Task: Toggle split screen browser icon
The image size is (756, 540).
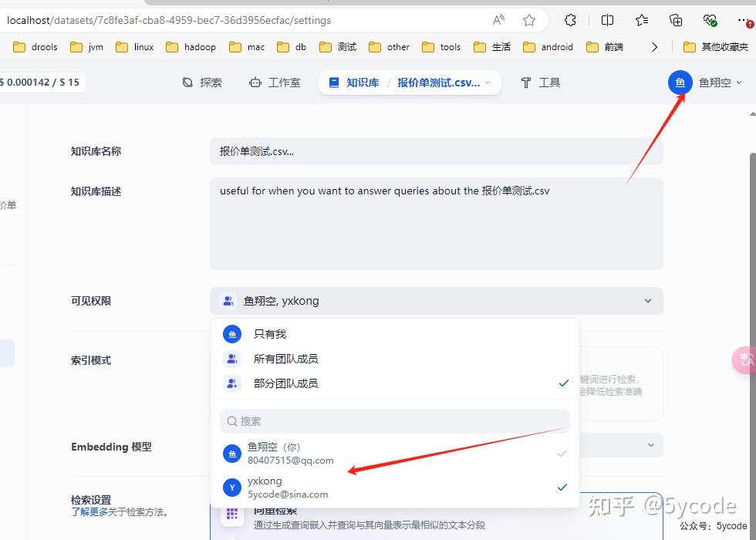Action: 608,20
